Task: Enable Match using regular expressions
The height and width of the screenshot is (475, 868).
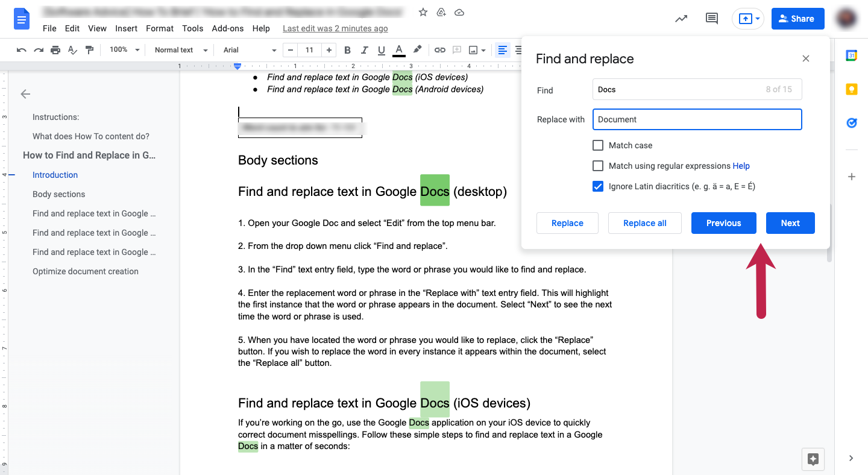Action: [598, 166]
